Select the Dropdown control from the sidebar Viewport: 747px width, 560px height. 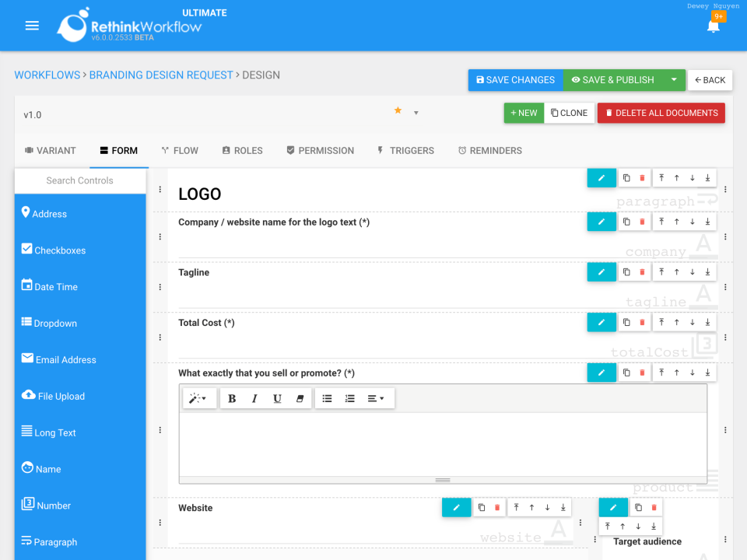click(53, 323)
